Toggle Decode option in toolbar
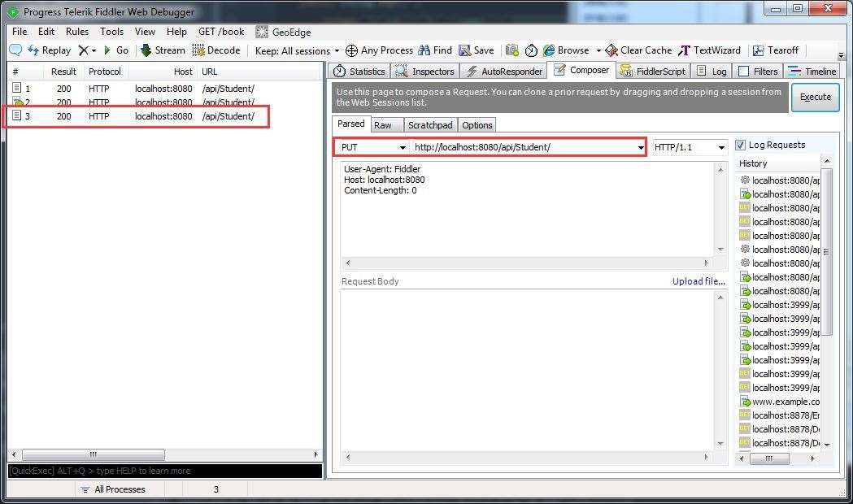 pos(216,50)
